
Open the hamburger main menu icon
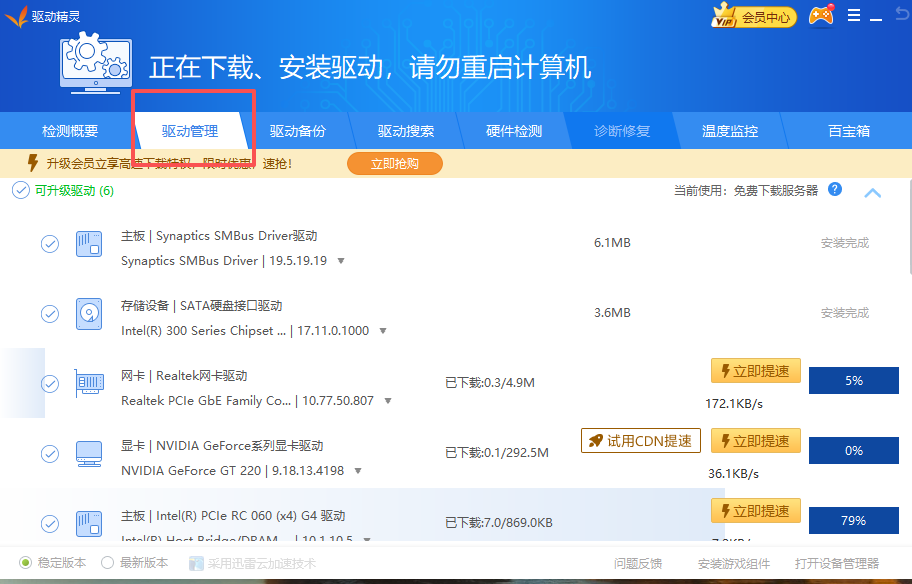(853, 16)
